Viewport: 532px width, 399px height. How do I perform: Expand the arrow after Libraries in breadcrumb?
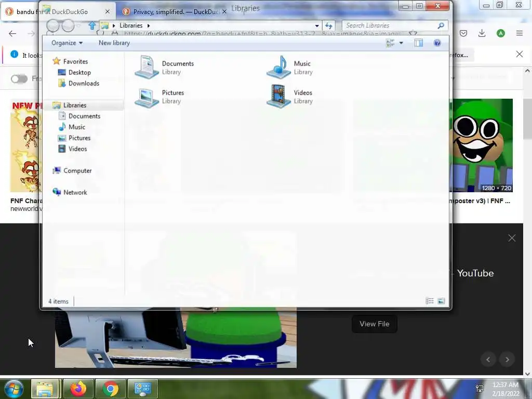point(148,25)
